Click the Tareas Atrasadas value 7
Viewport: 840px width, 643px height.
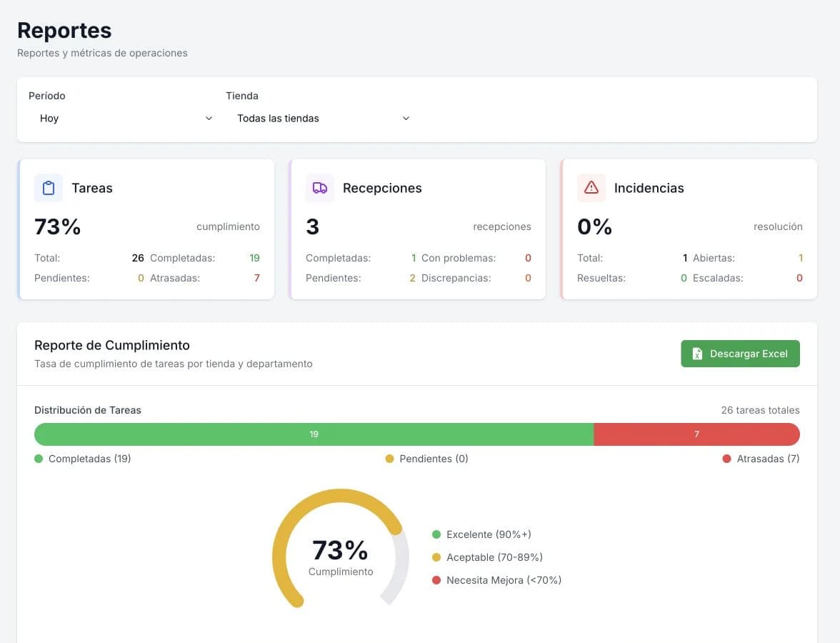pos(256,278)
